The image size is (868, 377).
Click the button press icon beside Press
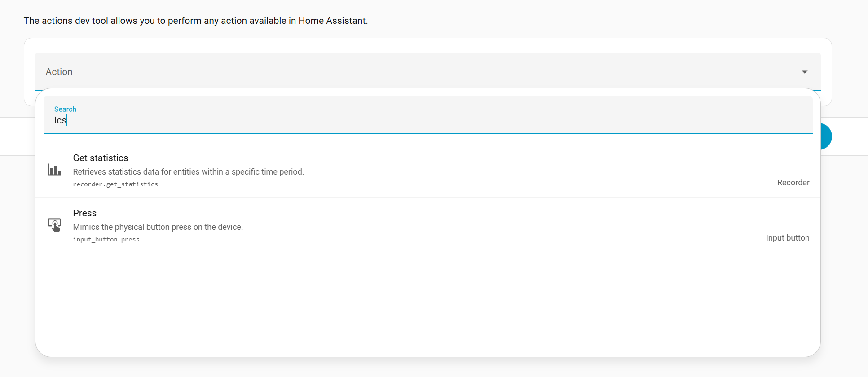click(x=54, y=225)
